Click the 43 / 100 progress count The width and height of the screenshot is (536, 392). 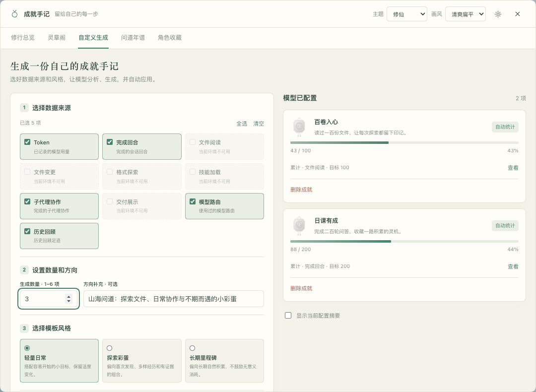tap(300, 150)
